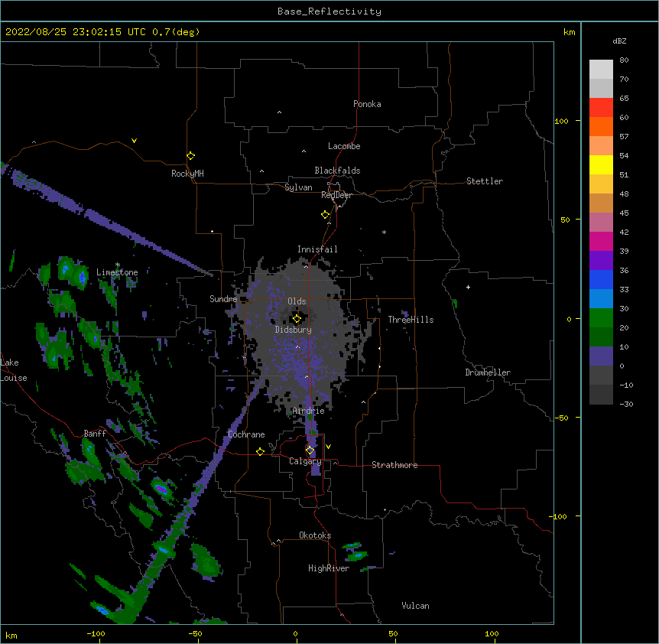This screenshot has height=644, width=659.
Task: Select the light blue 33 to 30 dBZ swatch
Action: pos(601,298)
